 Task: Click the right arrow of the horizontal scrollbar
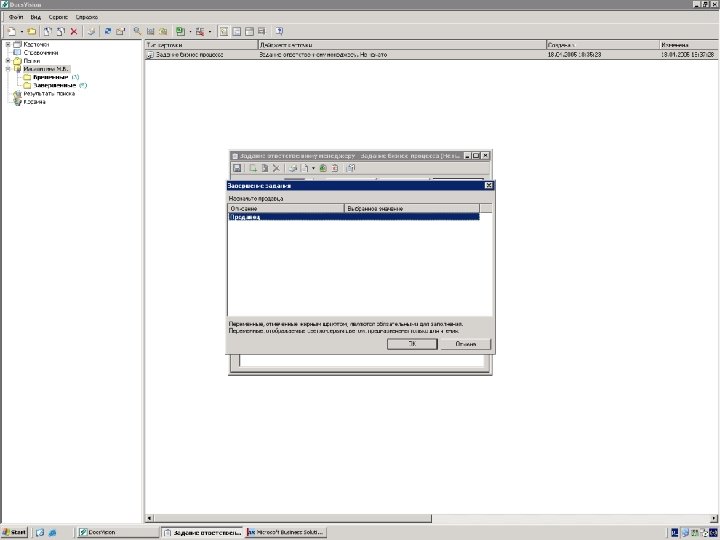[x=714, y=518]
